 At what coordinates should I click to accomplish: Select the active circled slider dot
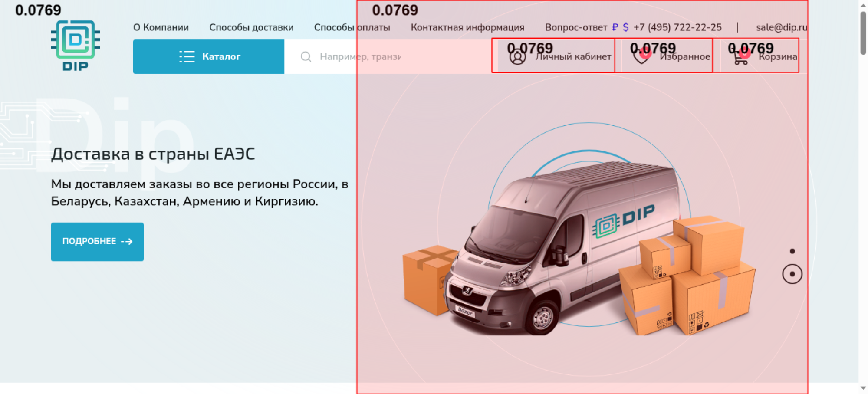[792, 274]
